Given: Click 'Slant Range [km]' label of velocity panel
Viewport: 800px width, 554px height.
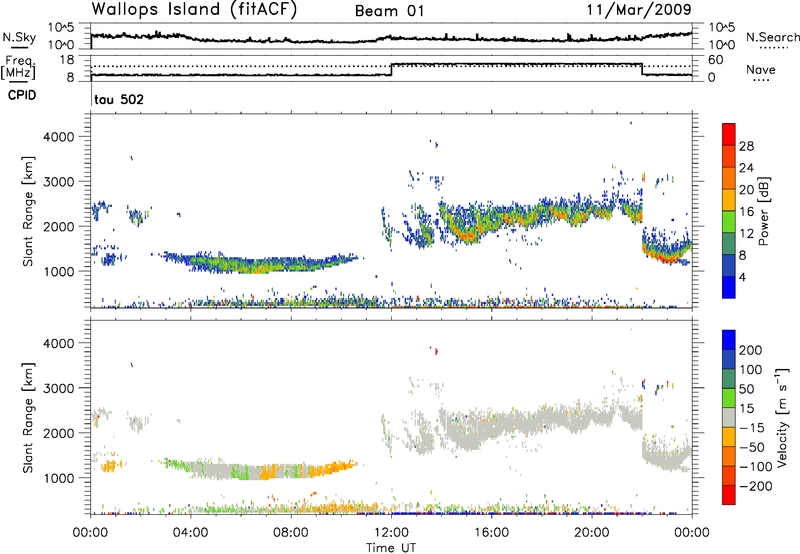Looking at the screenshot, I should [28, 417].
